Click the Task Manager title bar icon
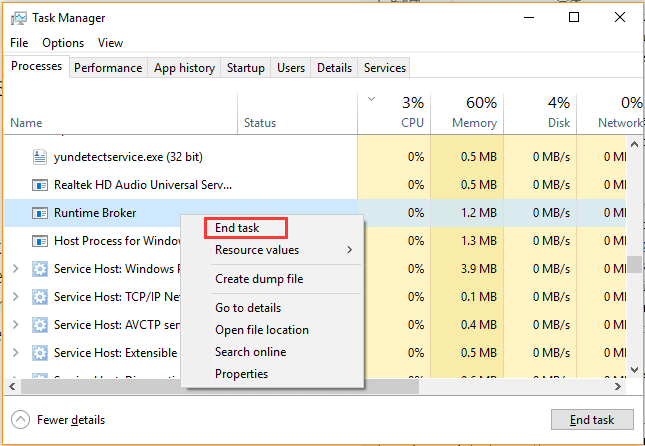This screenshot has width=645, height=446. [x=19, y=18]
